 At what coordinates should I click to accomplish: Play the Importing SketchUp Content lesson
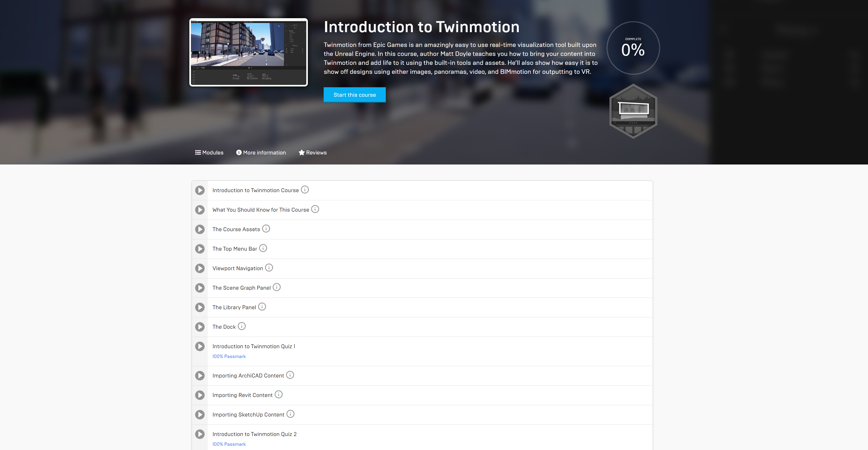pyautogui.click(x=200, y=415)
